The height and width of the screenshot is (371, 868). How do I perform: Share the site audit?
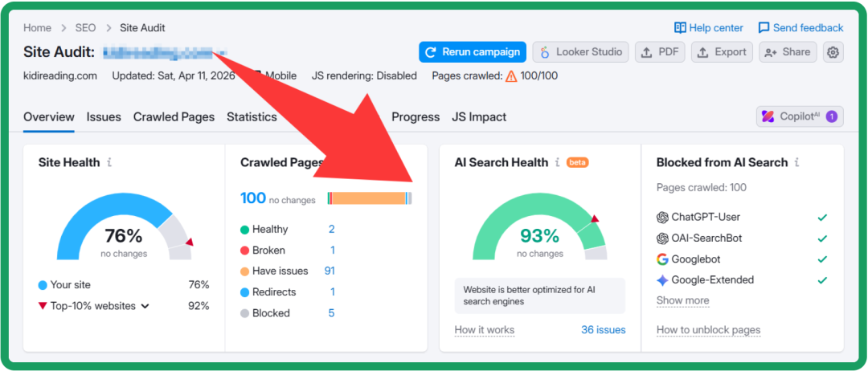[x=788, y=52]
